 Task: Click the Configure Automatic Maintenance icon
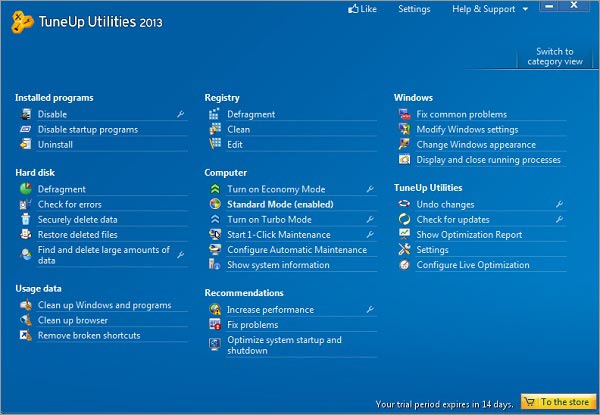tap(215, 249)
